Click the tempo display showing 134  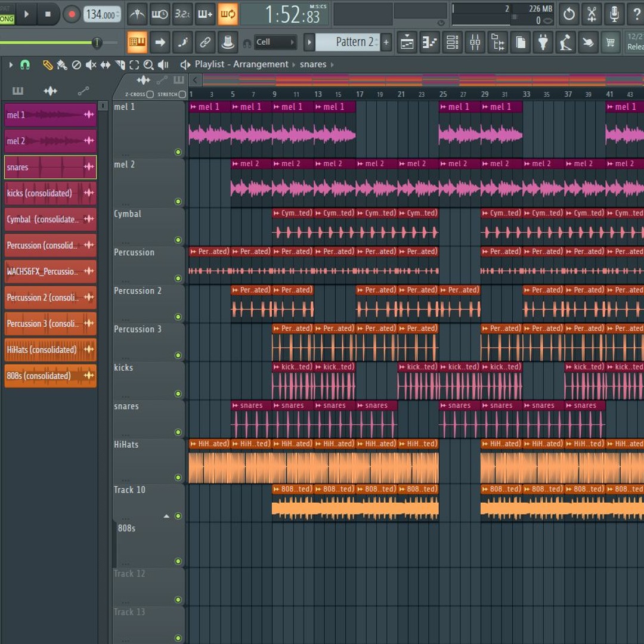[102, 14]
